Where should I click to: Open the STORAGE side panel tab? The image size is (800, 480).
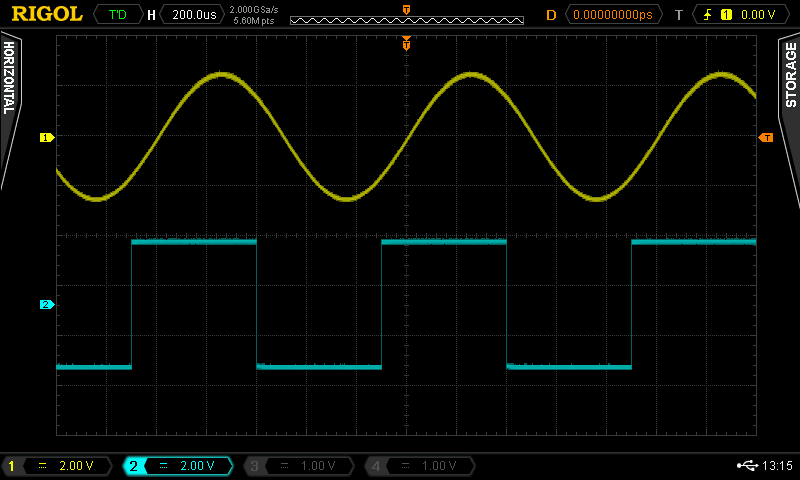pyautogui.click(x=790, y=122)
